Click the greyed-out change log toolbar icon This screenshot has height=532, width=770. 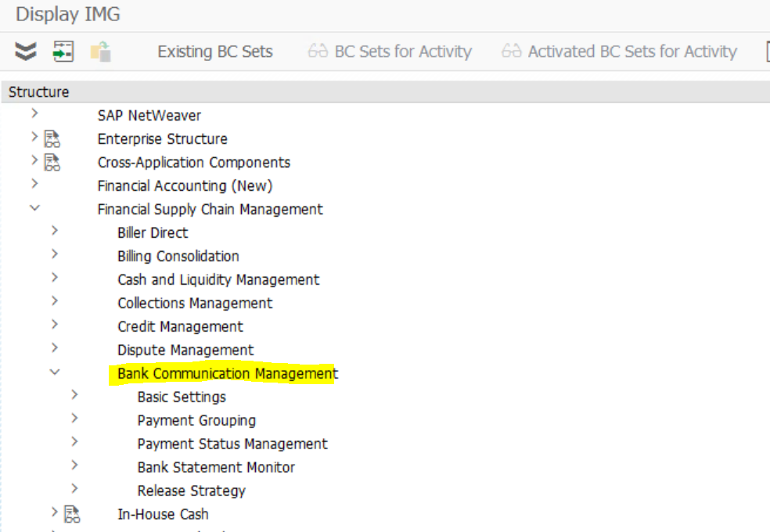coord(100,52)
